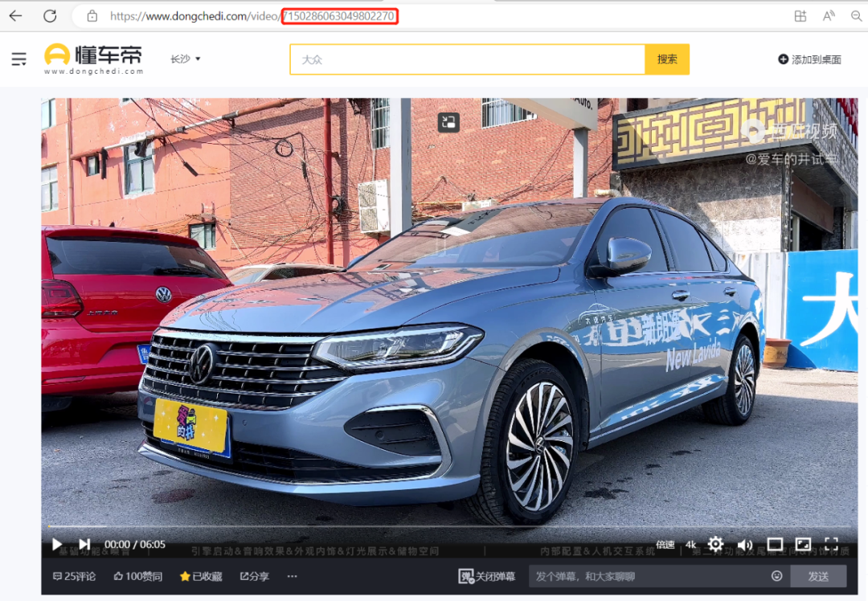Go to the 懂车帝 homepage logo

[93, 59]
